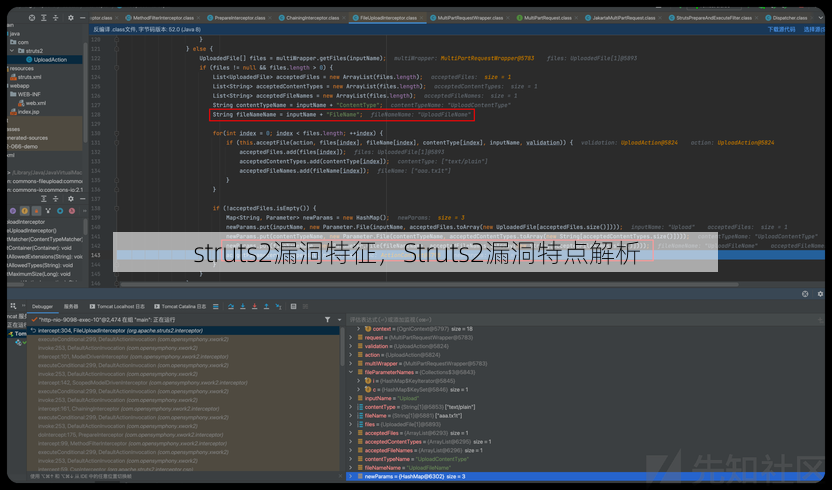This screenshot has width=832, height=490.
Task: Click purple circle icon in structure toolbar
Action: tap(13, 211)
